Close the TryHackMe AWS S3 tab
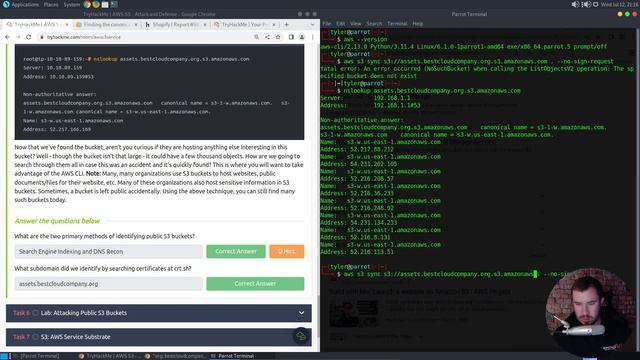The image size is (640, 360). (67, 24)
